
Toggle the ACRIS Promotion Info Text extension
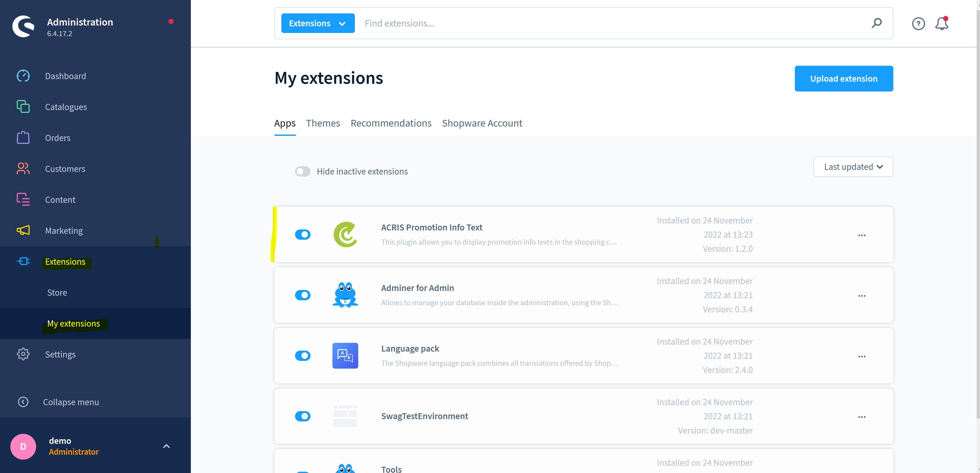pos(303,234)
